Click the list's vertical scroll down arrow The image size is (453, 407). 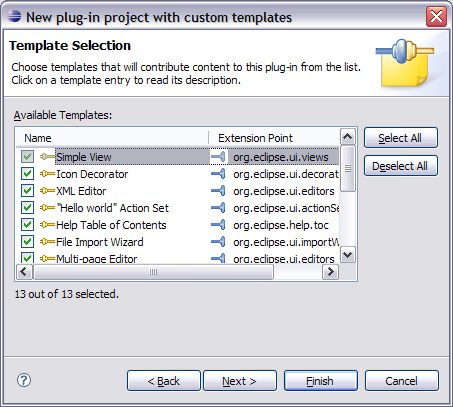point(348,255)
